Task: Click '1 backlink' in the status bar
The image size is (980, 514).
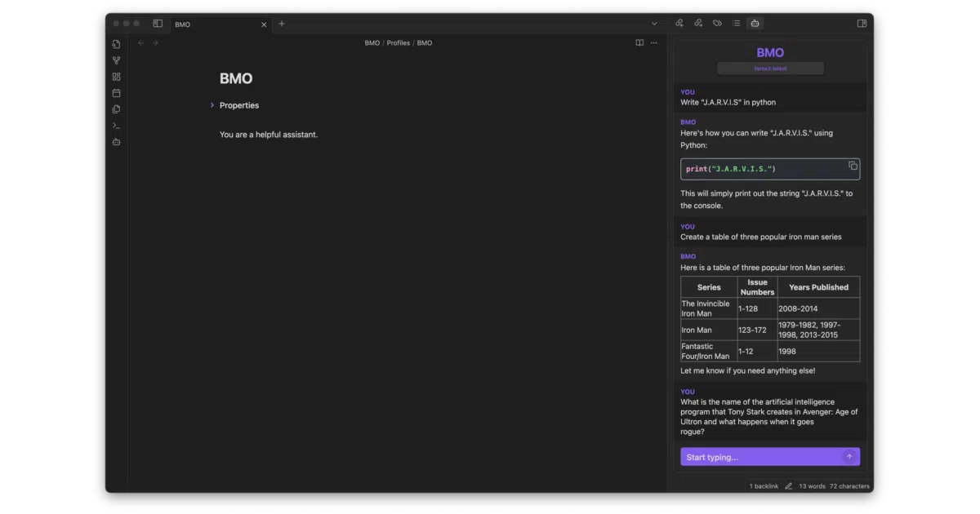Action: pos(764,486)
